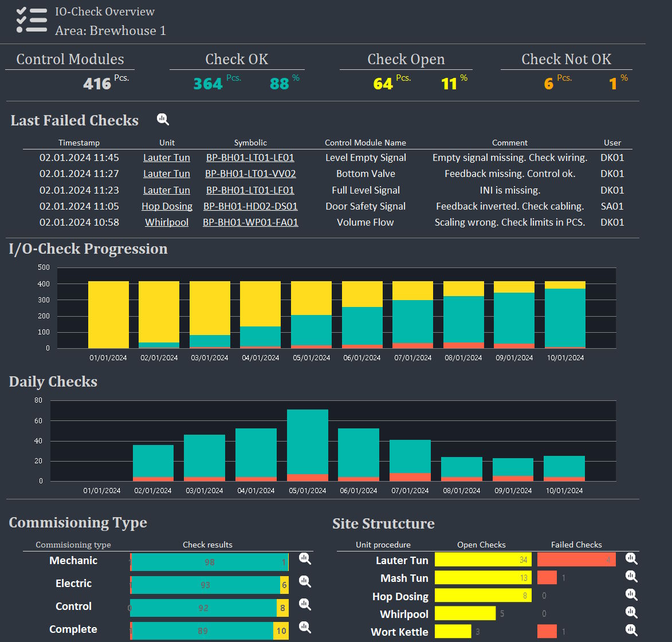
Task: Click the Control commissioning type magnifier icon
Action: [x=305, y=604]
